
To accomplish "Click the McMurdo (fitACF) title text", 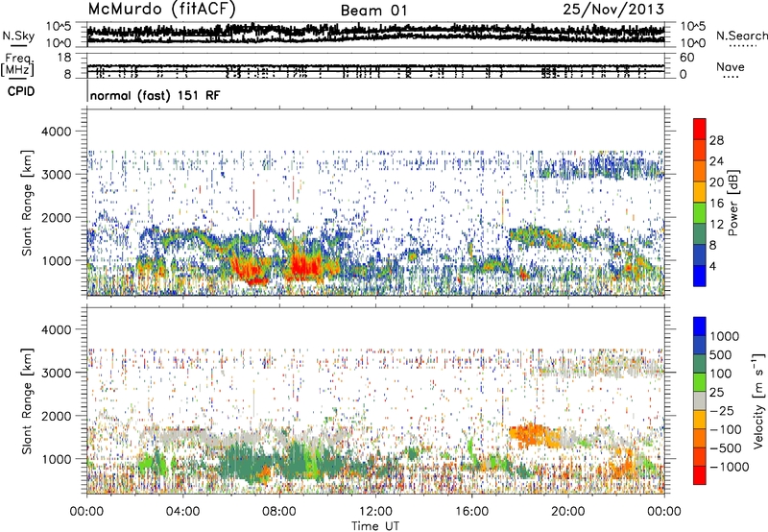I will [x=161, y=9].
